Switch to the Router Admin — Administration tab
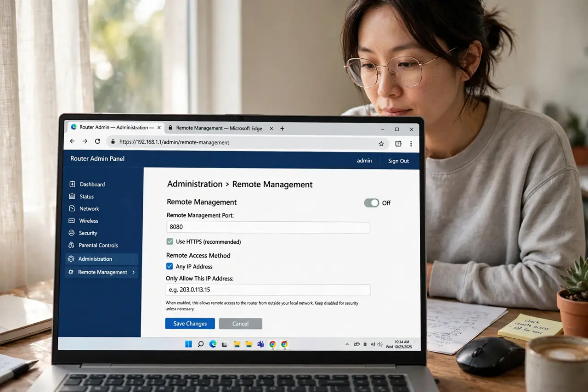 [x=116, y=128]
